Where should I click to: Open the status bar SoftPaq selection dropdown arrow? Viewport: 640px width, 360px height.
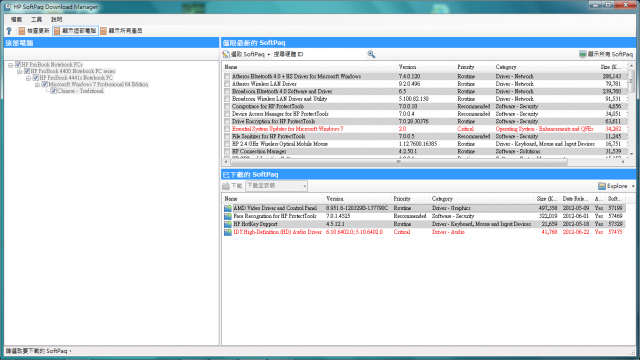tap(70, 351)
